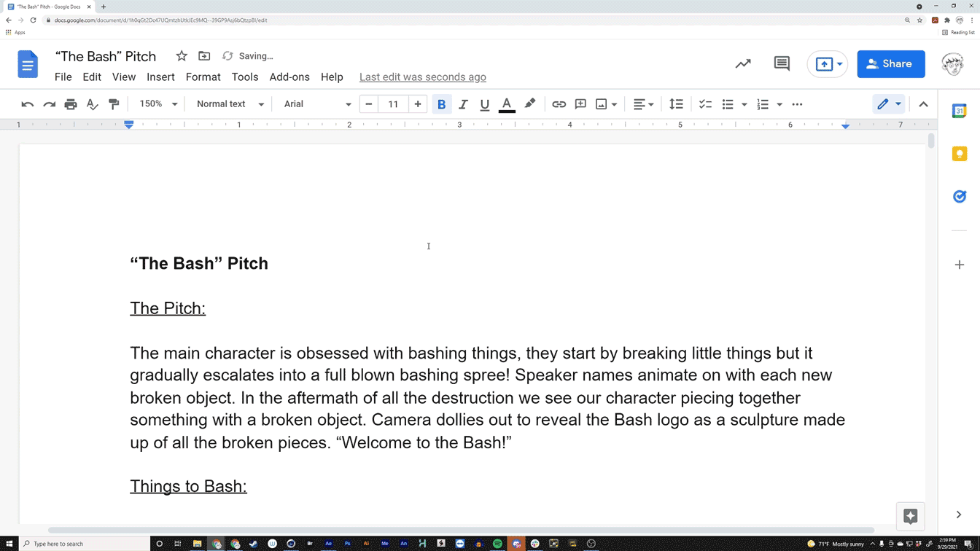Open version history via Last edit link
Viewport: 980px width, 551px height.
pos(422,77)
